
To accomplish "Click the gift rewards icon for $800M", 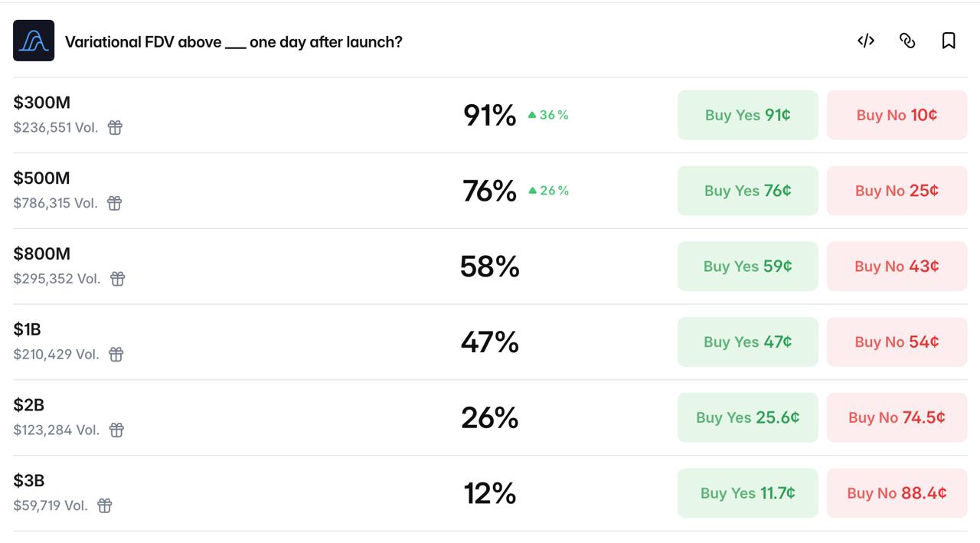I will [x=117, y=279].
